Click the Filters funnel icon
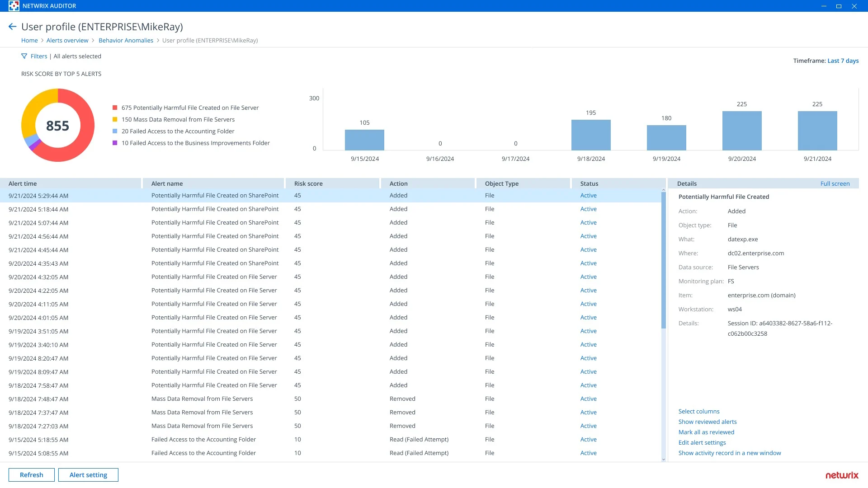 click(x=24, y=56)
